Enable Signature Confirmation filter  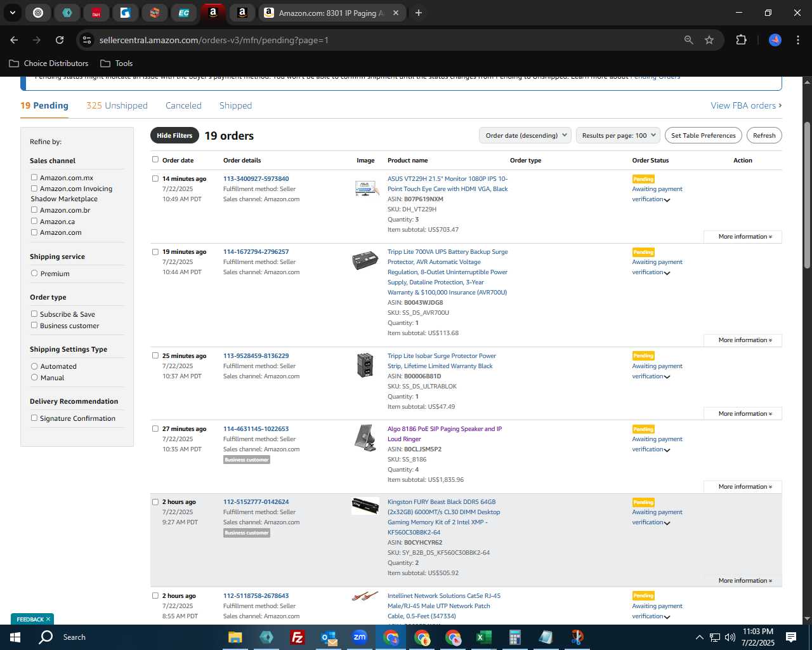(x=34, y=418)
